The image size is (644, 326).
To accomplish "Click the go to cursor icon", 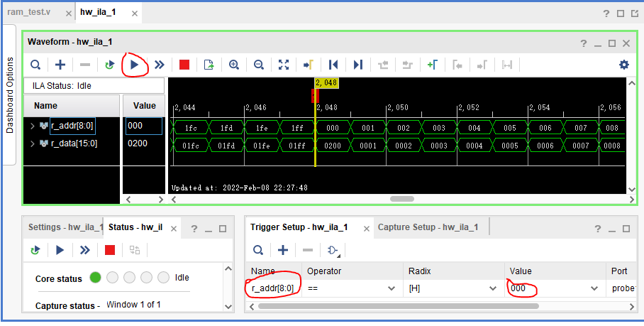I will coord(308,65).
